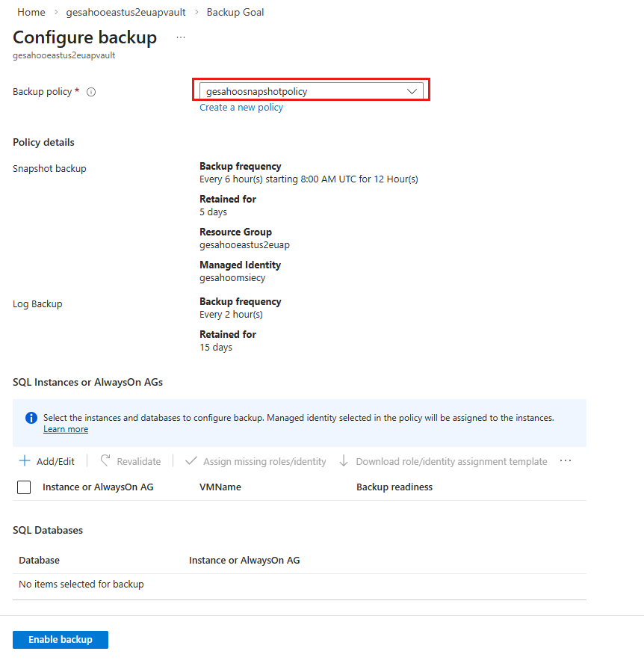This screenshot has height=666, width=644.
Task: Click the Log Backup label
Action: click(37, 304)
